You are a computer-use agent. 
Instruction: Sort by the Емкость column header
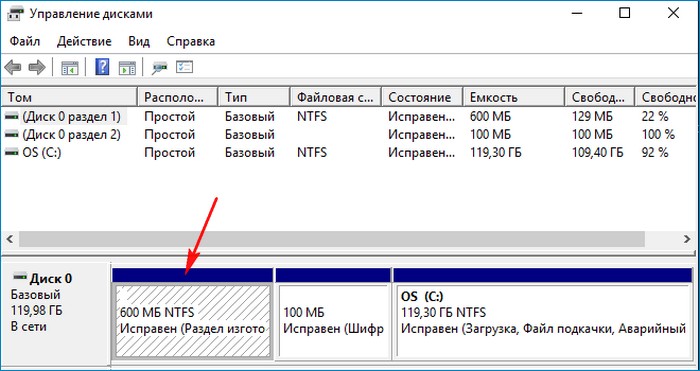click(514, 97)
